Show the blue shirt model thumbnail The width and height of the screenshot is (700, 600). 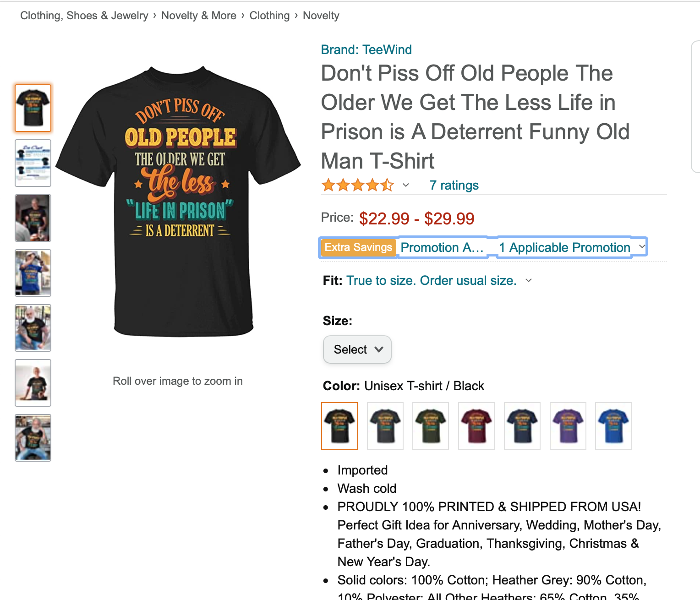point(33,273)
